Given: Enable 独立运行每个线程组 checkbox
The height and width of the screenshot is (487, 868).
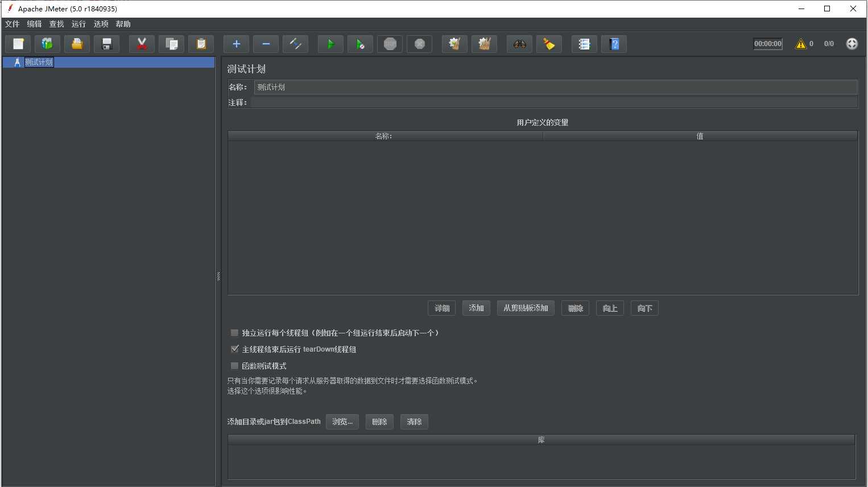Looking at the screenshot, I should (x=234, y=333).
